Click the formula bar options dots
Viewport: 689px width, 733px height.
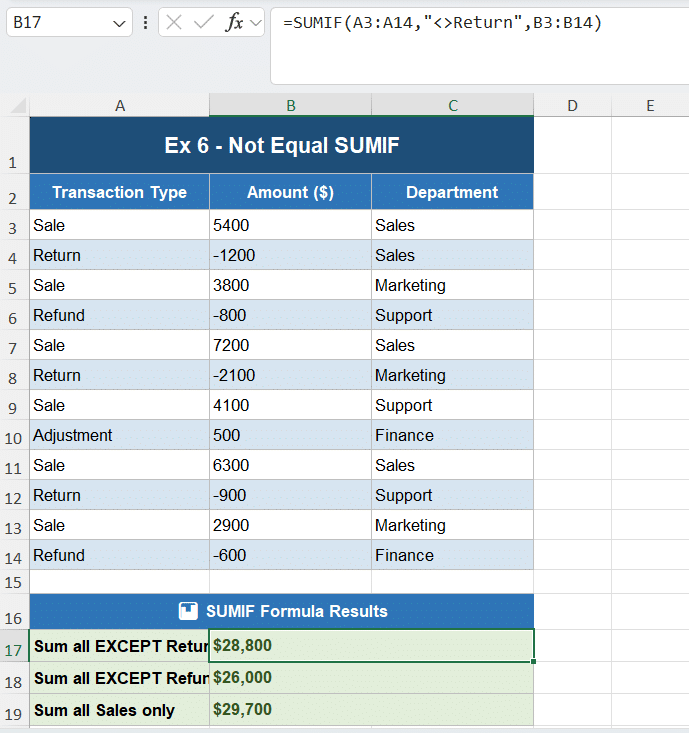(145, 22)
